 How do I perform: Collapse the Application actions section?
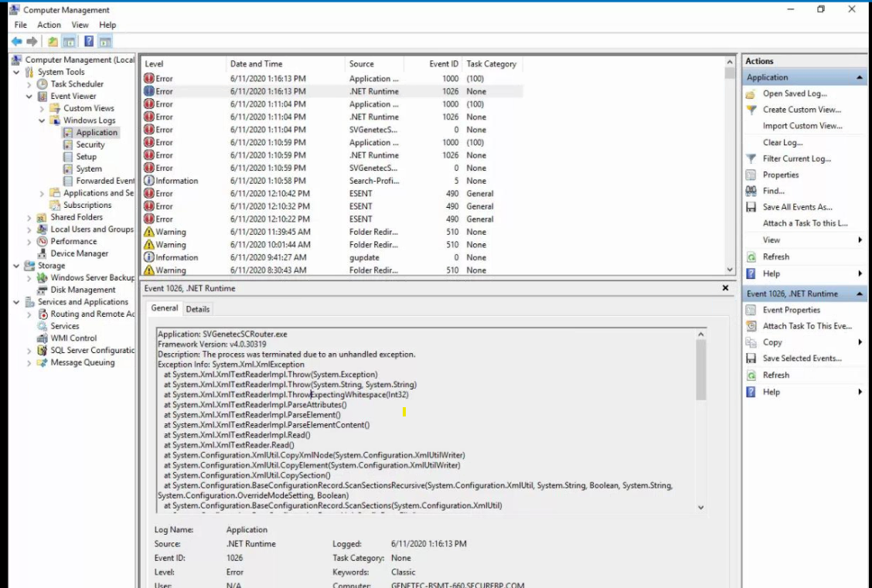[x=860, y=78]
